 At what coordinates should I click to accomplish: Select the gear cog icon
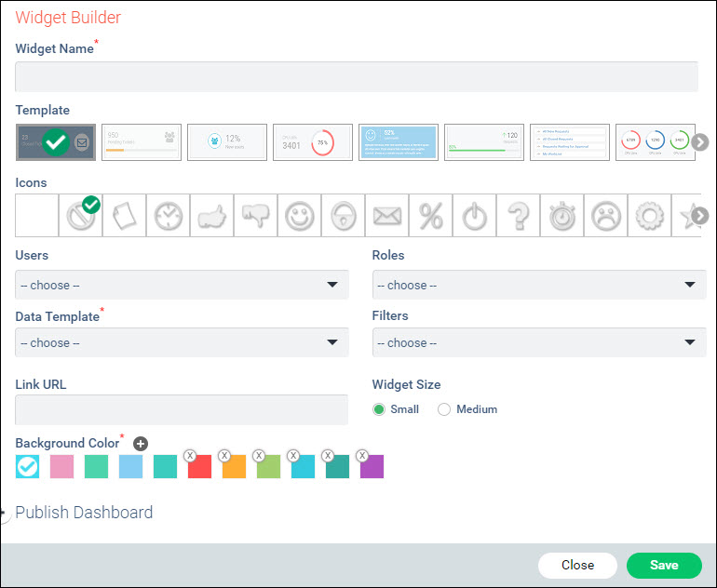click(650, 215)
